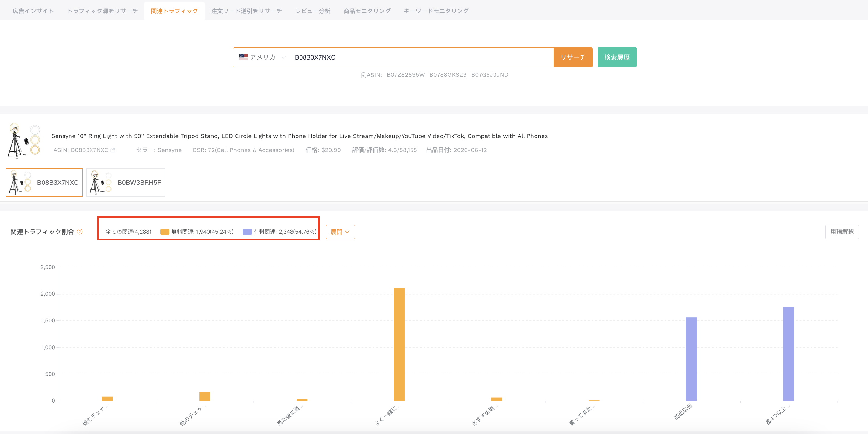The width and height of the screenshot is (868, 434).
Task: Select variant thumbnail B0BW3BRH5F
Action: pyautogui.click(x=126, y=182)
